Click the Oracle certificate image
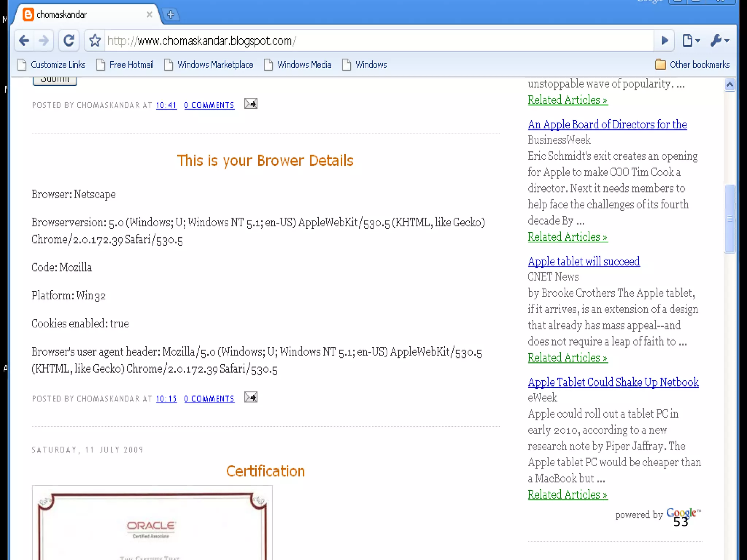747x560 pixels. coord(152,523)
